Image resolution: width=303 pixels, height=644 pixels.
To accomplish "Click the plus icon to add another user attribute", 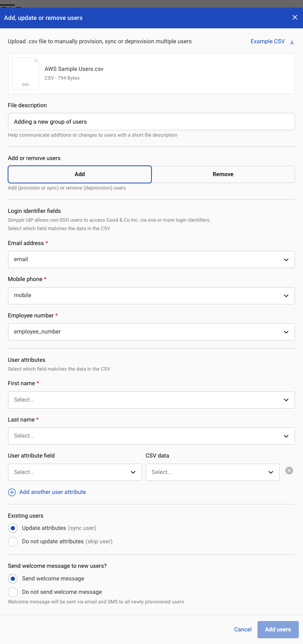I will tap(11, 492).
